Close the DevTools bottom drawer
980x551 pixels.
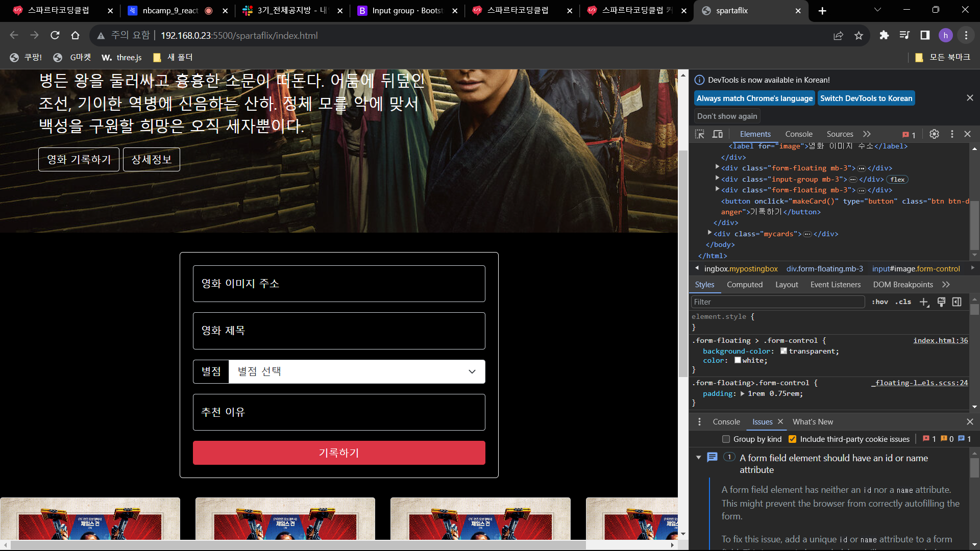tap(970, 422)
